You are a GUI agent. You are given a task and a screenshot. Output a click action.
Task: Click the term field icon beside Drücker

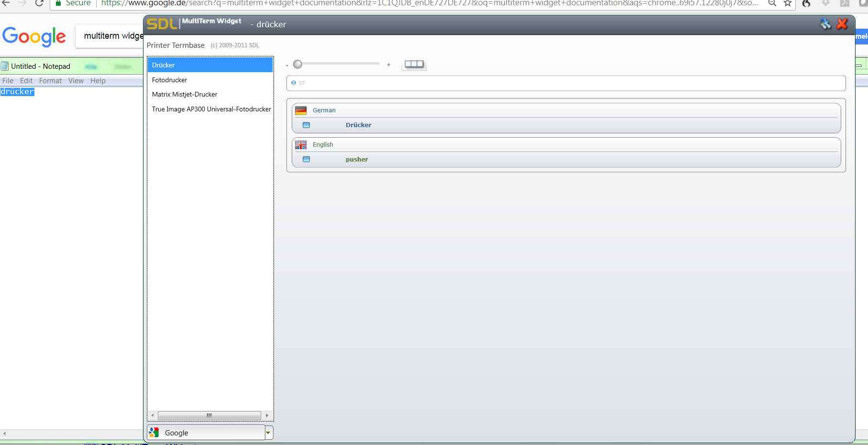[x=306, y=125]
